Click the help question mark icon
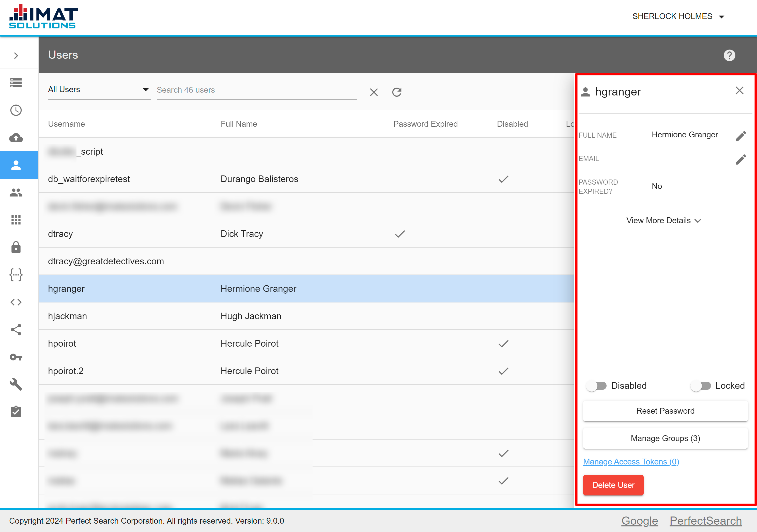This screenshot has height=532, width=757. click(729, 55)
